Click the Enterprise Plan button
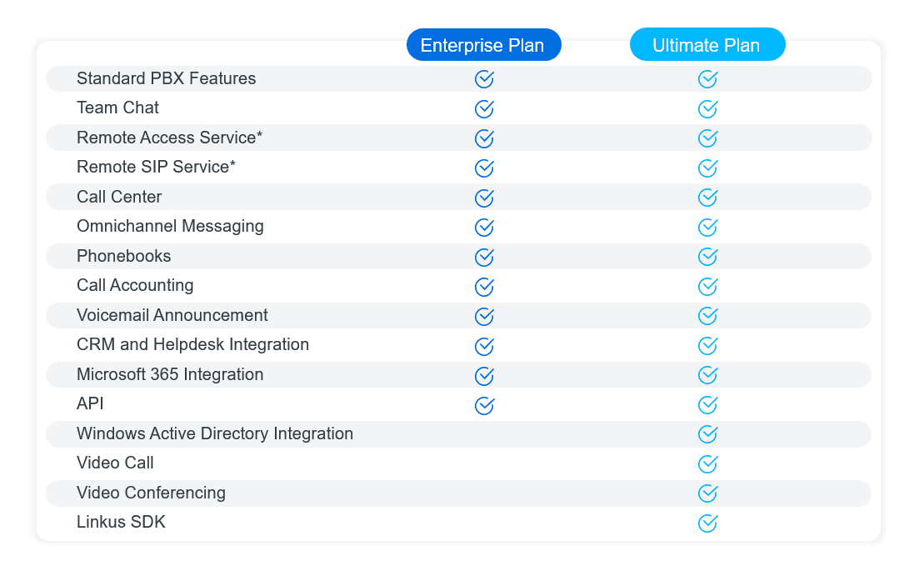The width and height of the screenshot is (924, 571). click(483, 45)
